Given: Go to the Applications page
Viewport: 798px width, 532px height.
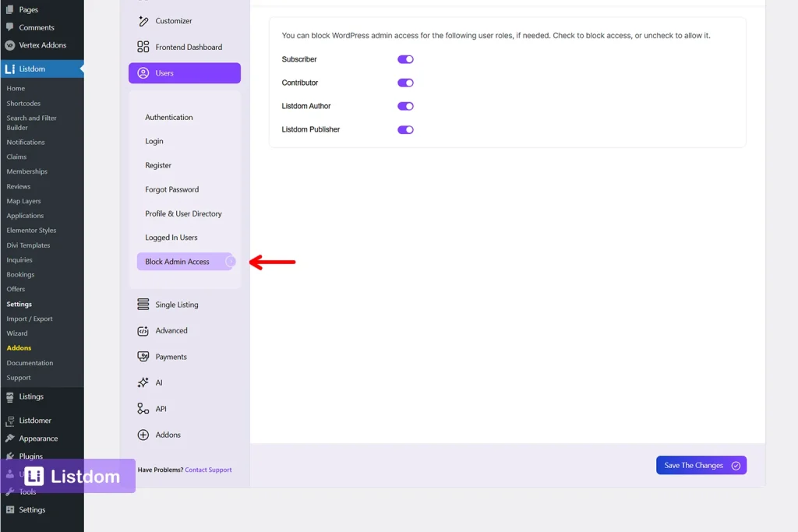Looking at the screenshot, I should coord(25,216).
